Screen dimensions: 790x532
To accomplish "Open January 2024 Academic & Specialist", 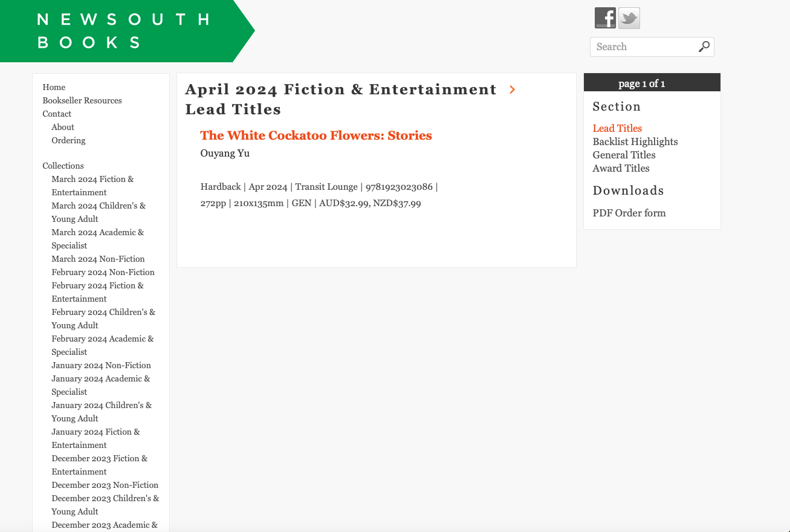I will [101, 385].
